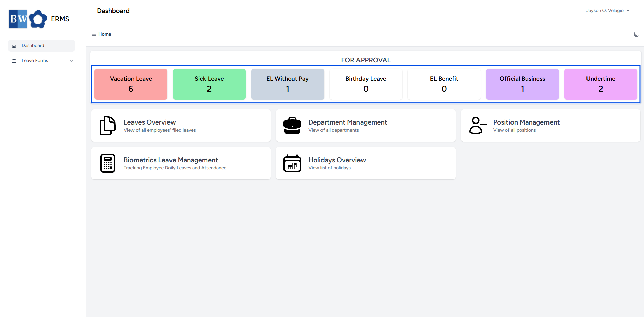Click the Leave Forms printer icon
The height and width of the screenshot is (317, 644).
(x=14, y=61)
